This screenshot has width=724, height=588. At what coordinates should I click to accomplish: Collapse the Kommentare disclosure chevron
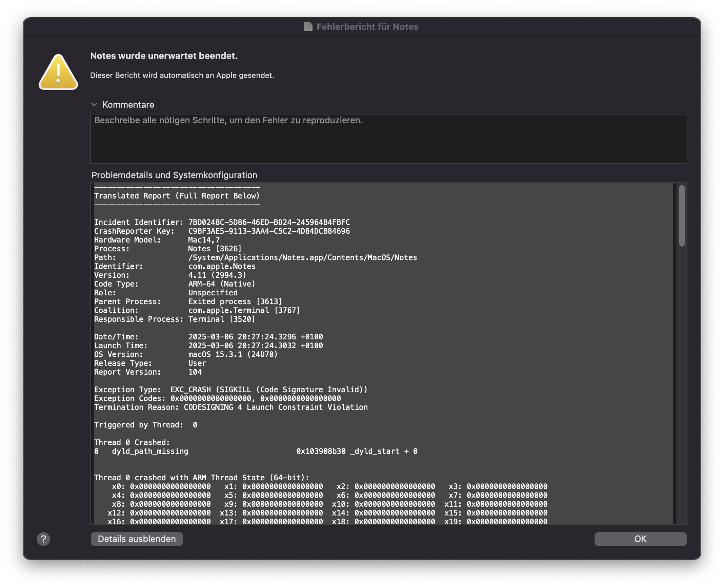pyautogui.click(x=94, y=105)
